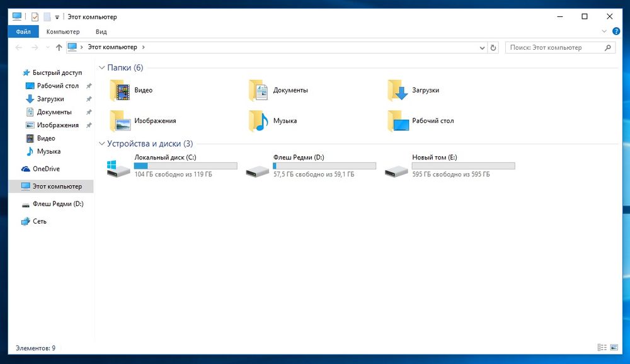This screenshot has width=630, height=364.
Task: Click the Флеш Редми (D:) usage bar
Action: coord(324,166)
